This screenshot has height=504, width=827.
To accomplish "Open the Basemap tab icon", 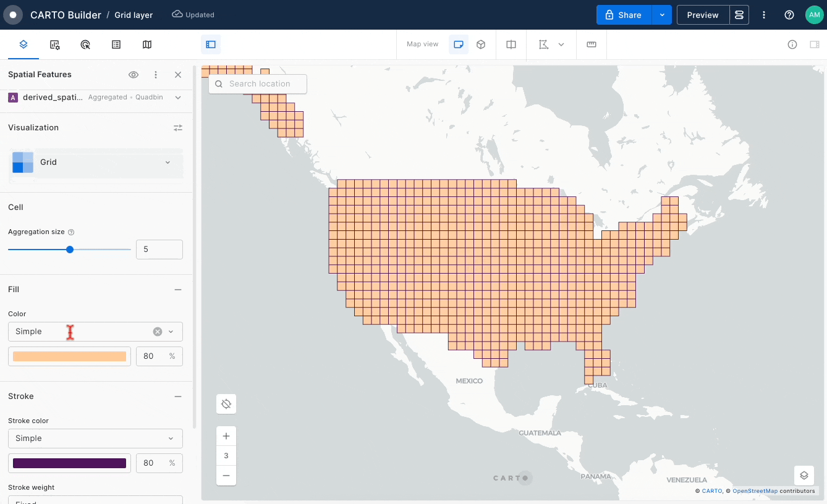I will [147, 44].
